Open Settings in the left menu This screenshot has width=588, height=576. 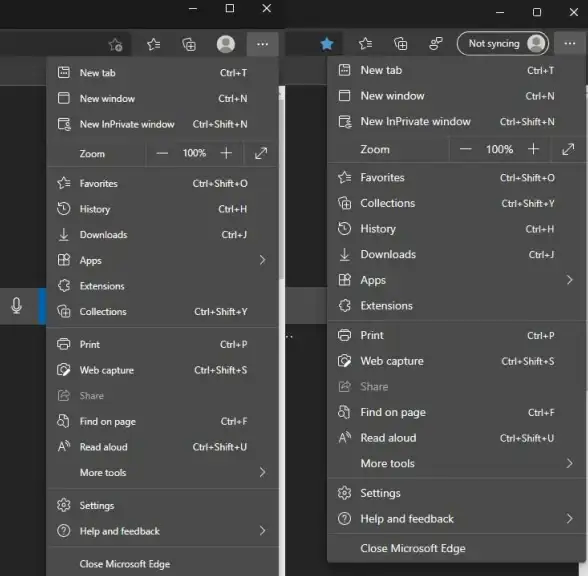coord(162,506)
